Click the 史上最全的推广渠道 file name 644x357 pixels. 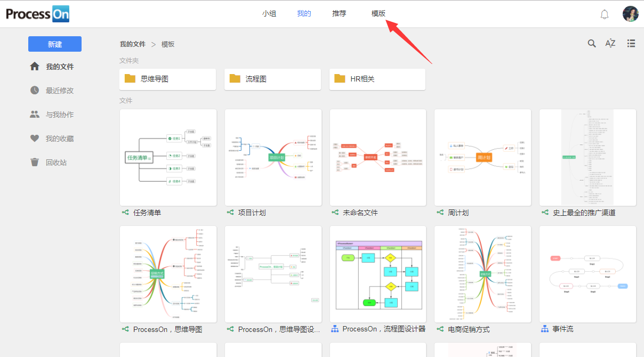click(584, 213)
